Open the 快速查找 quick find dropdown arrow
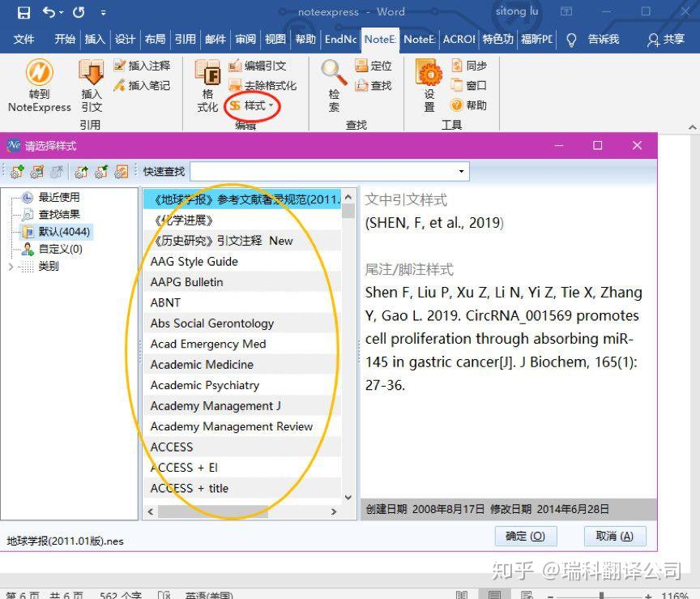 pos(463,171)
